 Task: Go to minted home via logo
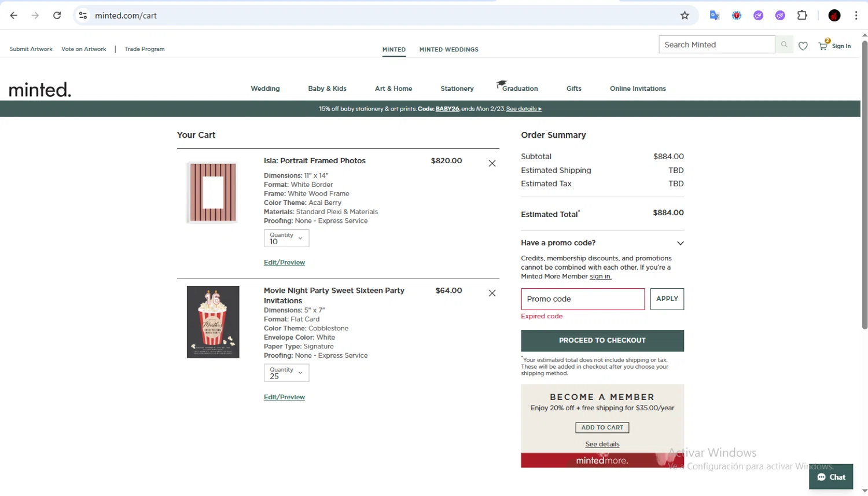pyautogui.click(x=40, y=89)
